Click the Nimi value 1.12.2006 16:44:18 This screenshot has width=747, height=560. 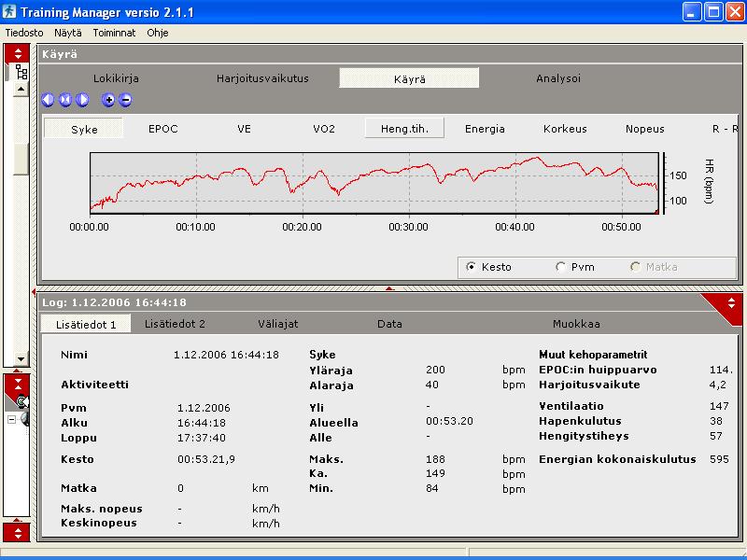click(226, 355)
